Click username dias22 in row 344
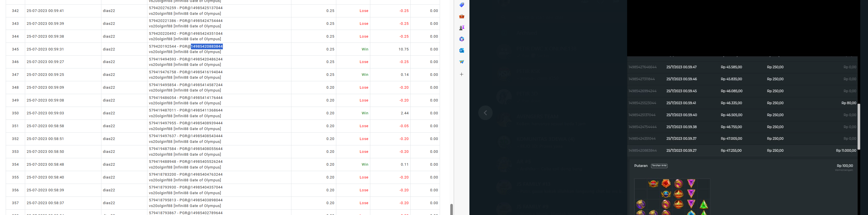 (109, 36)
